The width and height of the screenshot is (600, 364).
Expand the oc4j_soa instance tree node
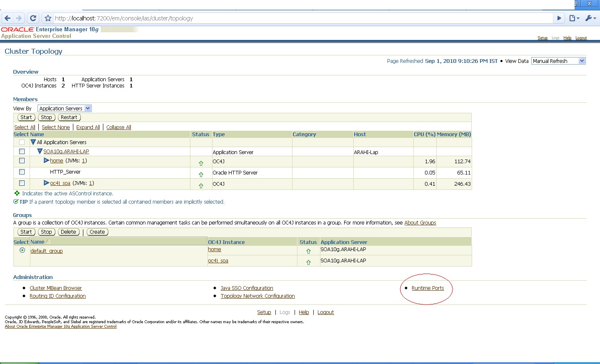coord(47,183)
